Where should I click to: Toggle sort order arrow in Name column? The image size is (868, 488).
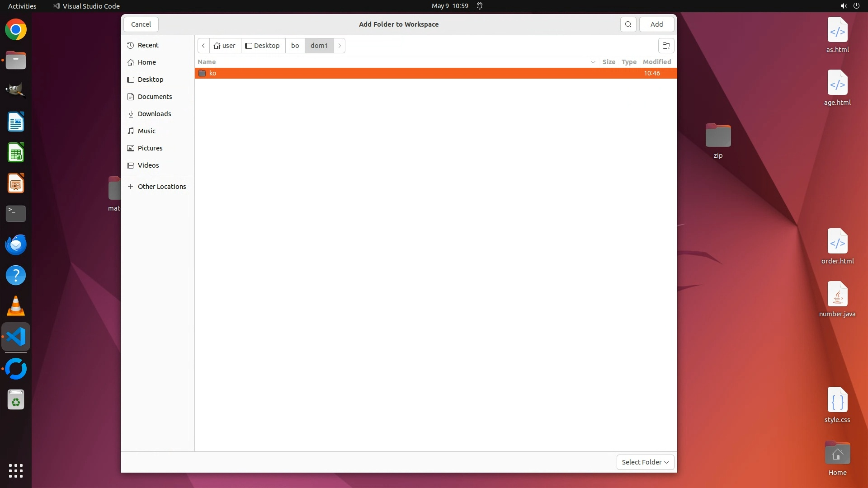593,62
